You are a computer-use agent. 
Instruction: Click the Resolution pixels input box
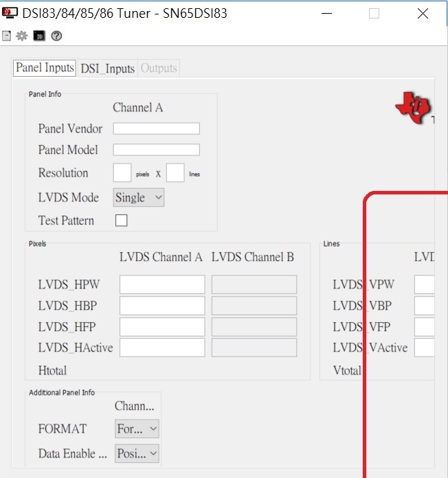click(122, 172)
